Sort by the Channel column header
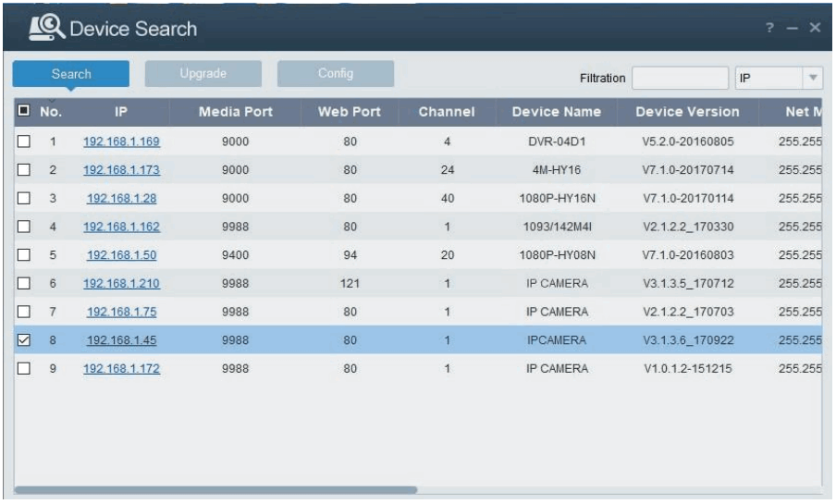Viewport: 836px width, 504px height. pyautogui.click(x=447, y=112)
